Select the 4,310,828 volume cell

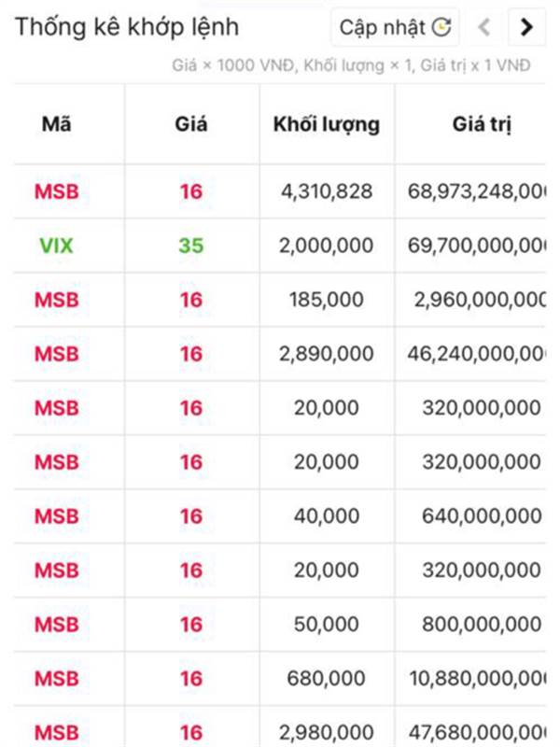[327, 191]
